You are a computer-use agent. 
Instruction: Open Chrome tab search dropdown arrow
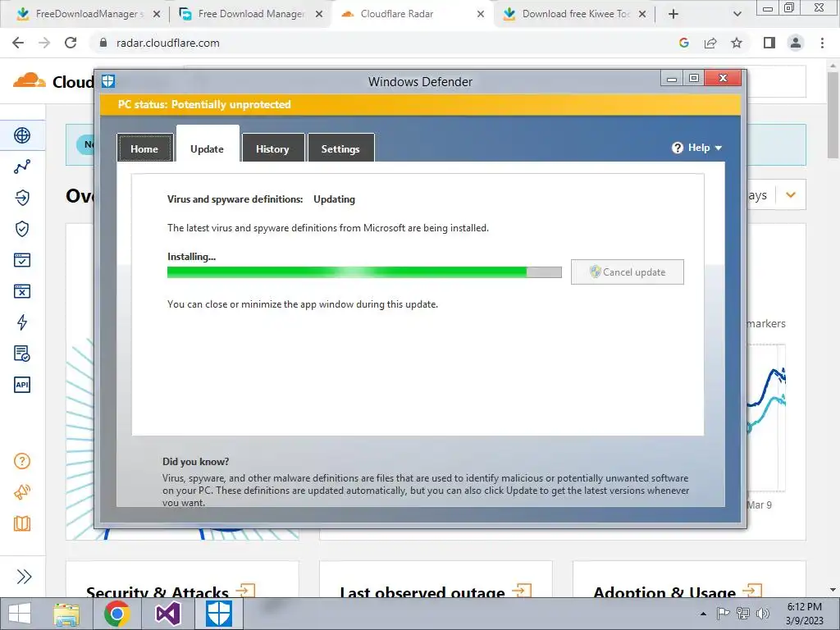737,14
